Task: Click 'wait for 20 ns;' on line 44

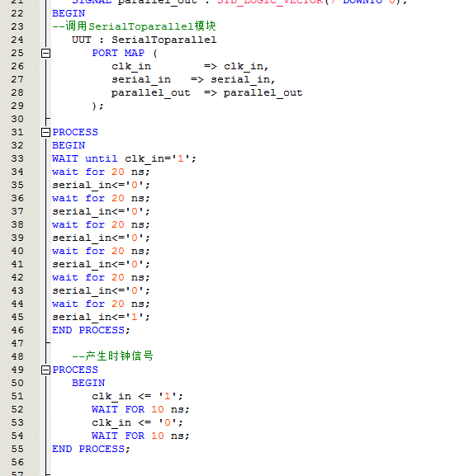Action: pos(102,304)
